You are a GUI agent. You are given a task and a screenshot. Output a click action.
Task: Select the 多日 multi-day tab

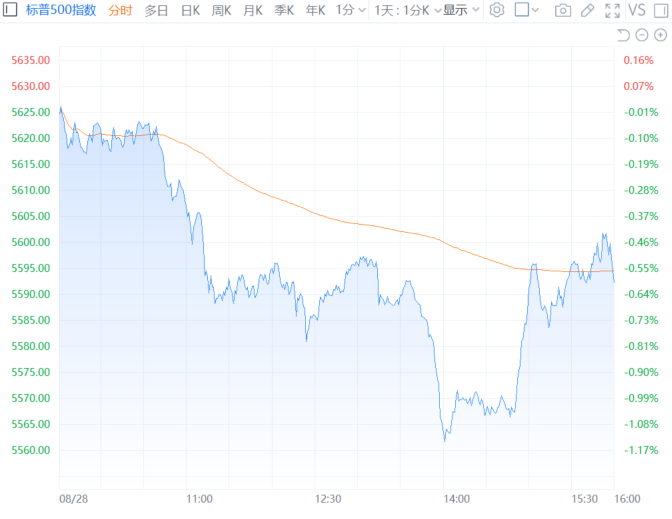click(156, 10)
